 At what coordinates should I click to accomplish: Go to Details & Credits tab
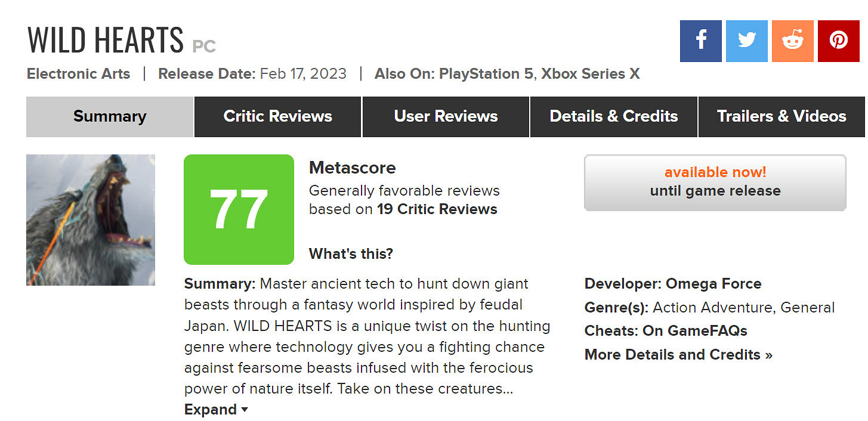pos(613,116)
